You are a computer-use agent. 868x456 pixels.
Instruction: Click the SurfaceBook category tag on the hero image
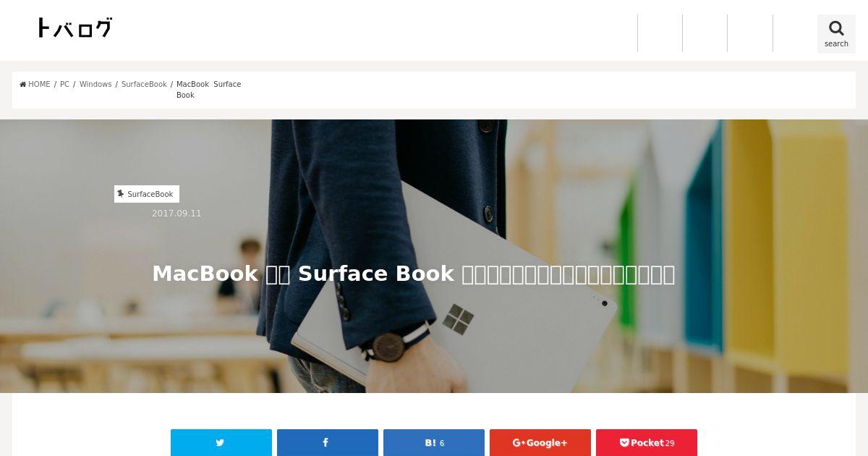pyautogui.click(x=147, y=194)
